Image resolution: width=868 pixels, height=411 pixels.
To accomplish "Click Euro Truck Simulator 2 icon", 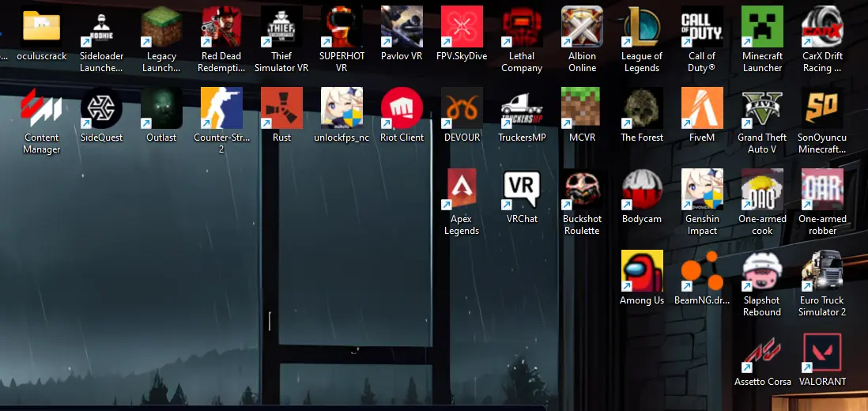I will tap(822, 271).
